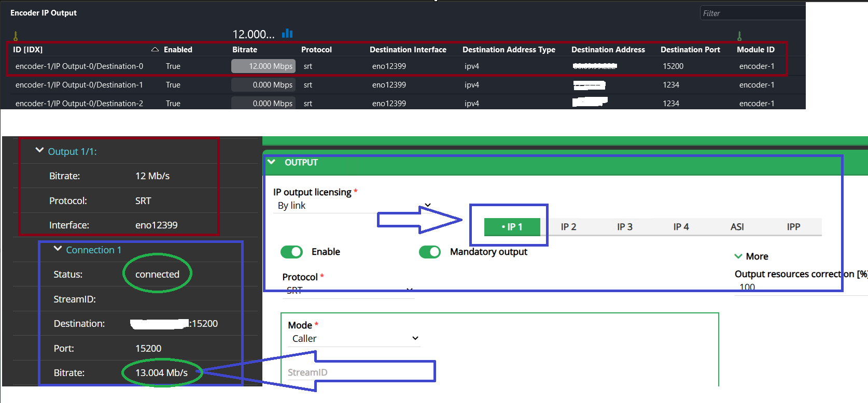Click Destination-1's 0.000 Mbps bitrate bar
The image size is (868, 403).
(x=263, y=85)
